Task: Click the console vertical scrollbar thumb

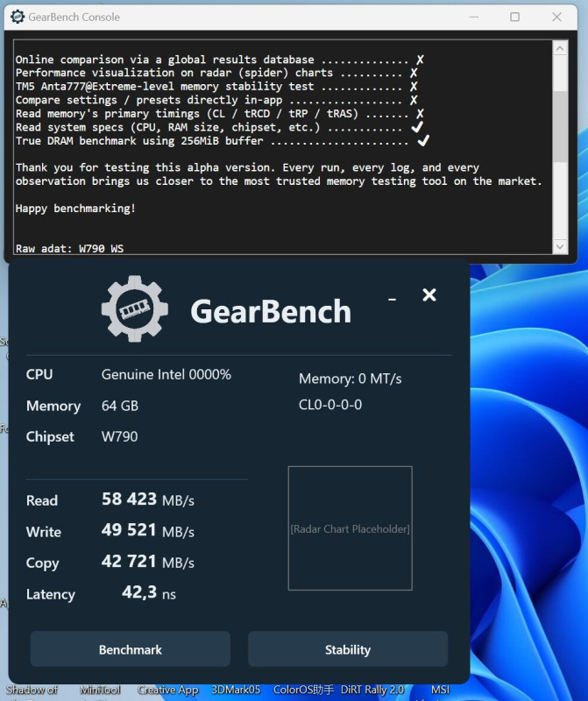Action: (560, 126)
